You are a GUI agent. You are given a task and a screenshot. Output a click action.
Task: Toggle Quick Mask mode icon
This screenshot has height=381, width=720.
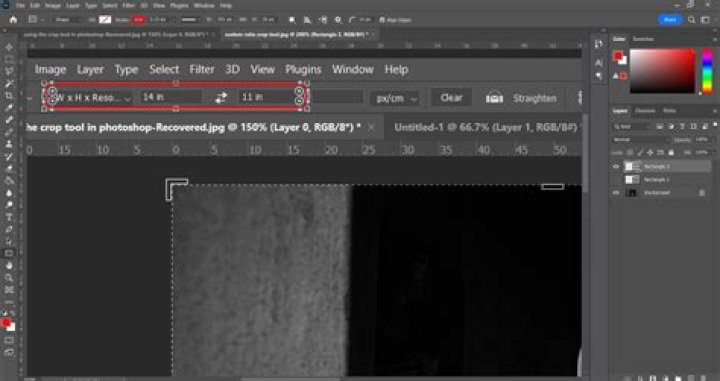(x=9, y=341)
